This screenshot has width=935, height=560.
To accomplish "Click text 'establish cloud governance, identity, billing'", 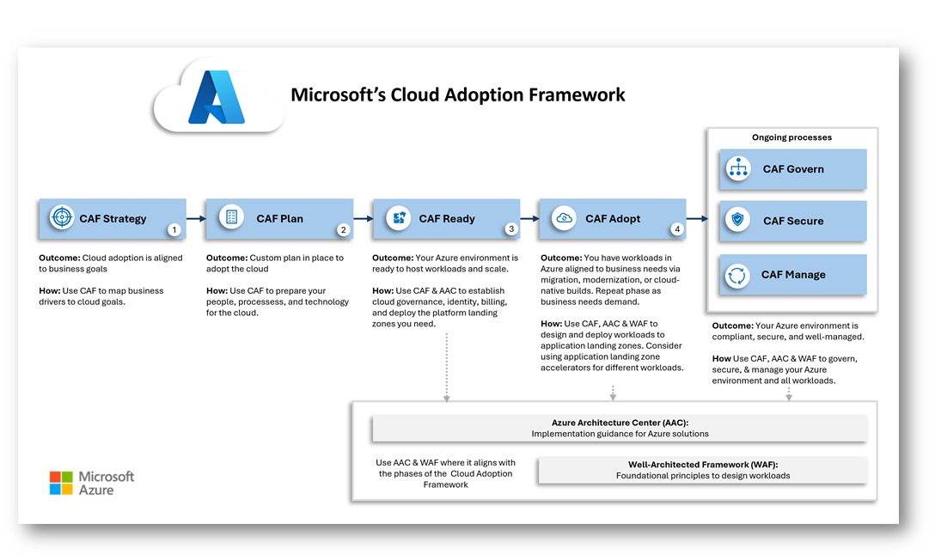I will (439, 296).
